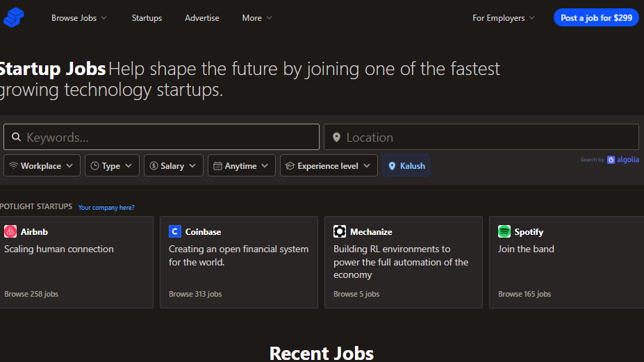Screen dimensions: 644x362
Task: Click the blue site logo icon
Action: [x=14, y=17]
